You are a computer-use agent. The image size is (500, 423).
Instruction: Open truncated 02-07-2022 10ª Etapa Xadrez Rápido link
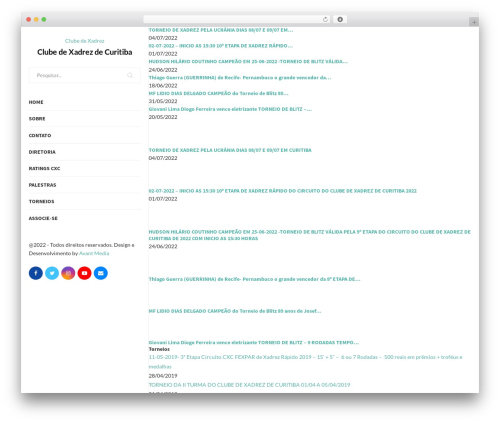coord(221,46)
